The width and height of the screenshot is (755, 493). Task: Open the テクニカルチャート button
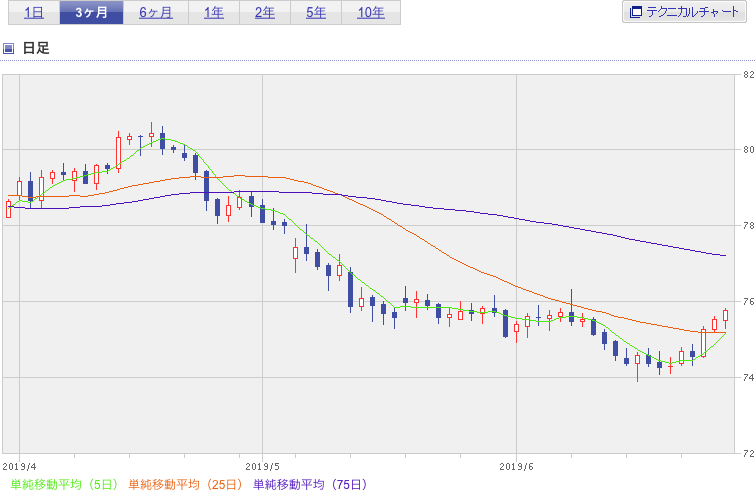point(684,12)
